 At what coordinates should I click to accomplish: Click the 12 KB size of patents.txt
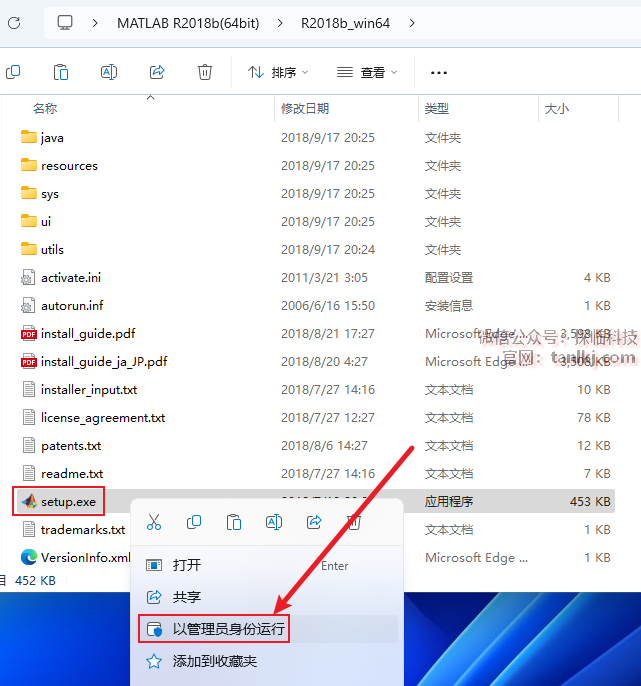(593, 446)
